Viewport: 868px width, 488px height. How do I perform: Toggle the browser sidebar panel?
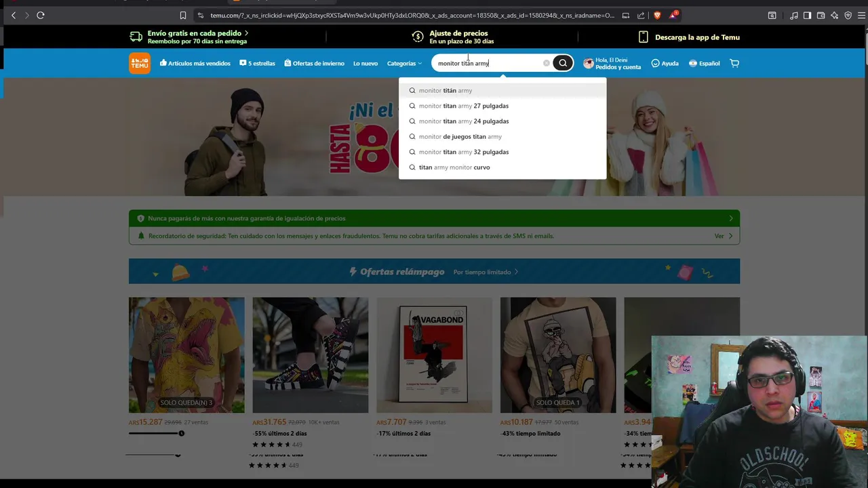point(807,15)
